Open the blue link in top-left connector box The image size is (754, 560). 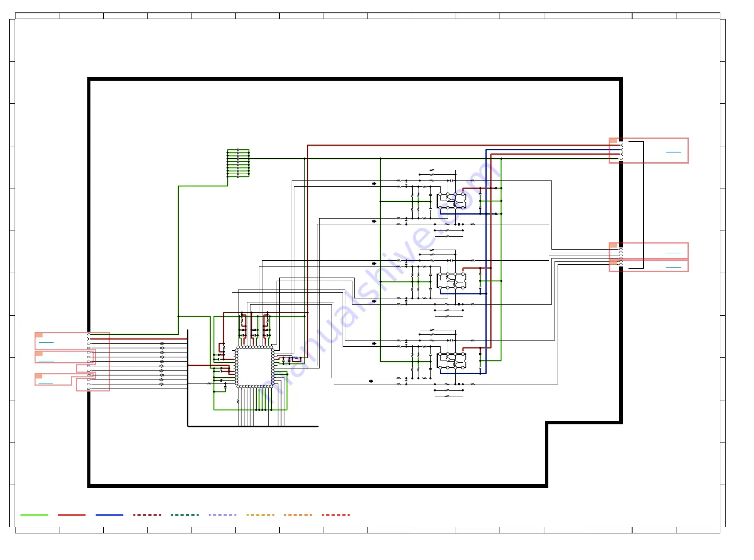click(46, 342)
